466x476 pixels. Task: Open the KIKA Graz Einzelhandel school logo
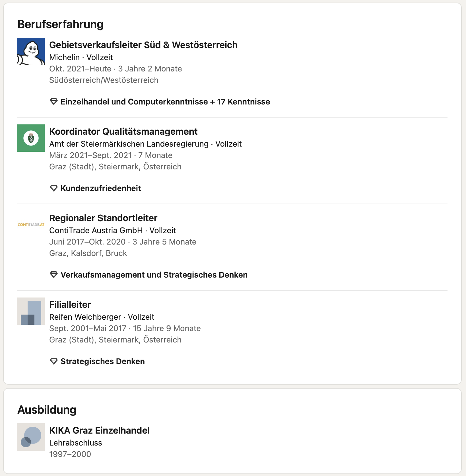(x=31, y=437)
